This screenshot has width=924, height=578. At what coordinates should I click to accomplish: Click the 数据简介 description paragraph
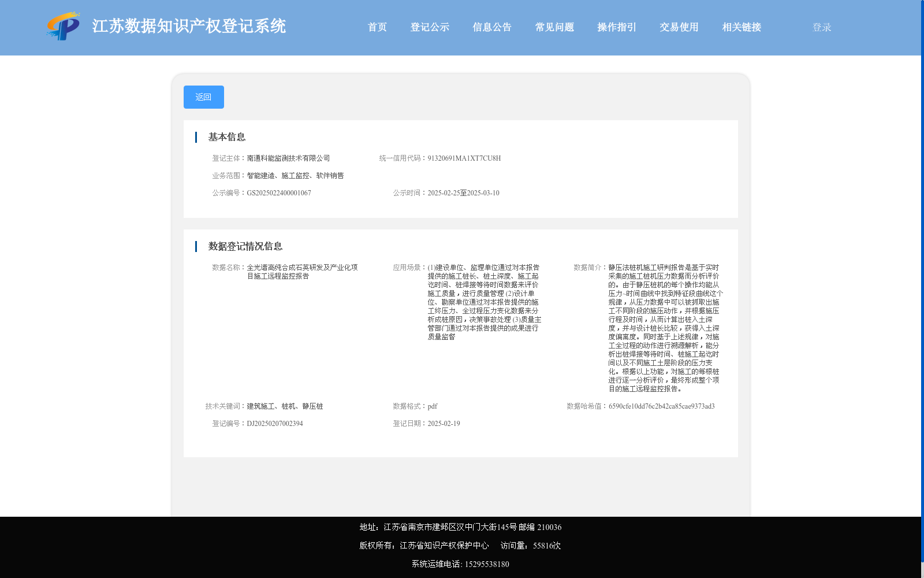tap(665, 328)
